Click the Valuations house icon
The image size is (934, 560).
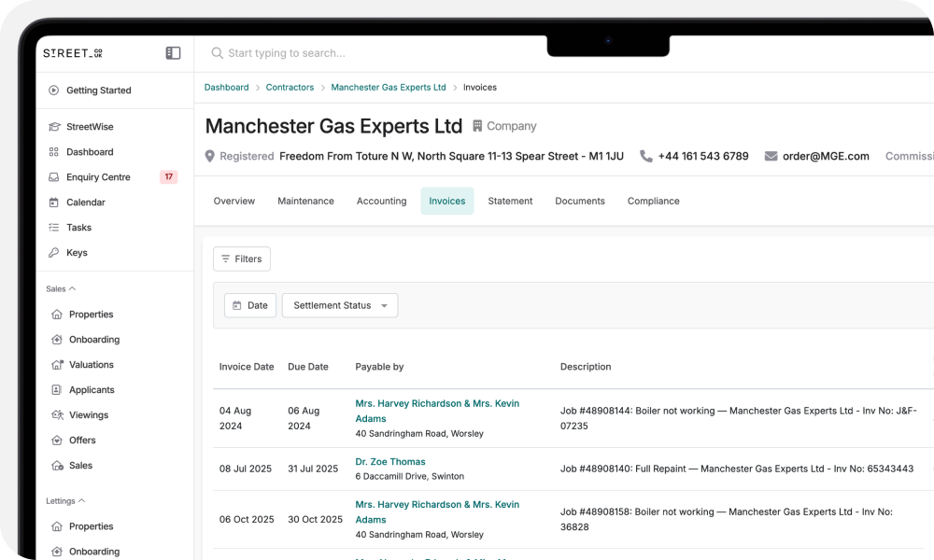coord(56,364)
